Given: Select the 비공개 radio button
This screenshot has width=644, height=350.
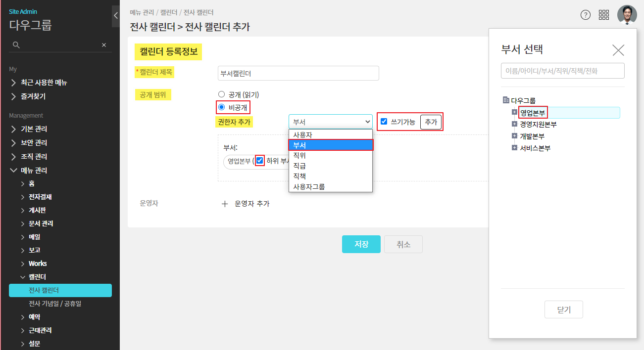Looking at the screenshot, I should [222, 107].
